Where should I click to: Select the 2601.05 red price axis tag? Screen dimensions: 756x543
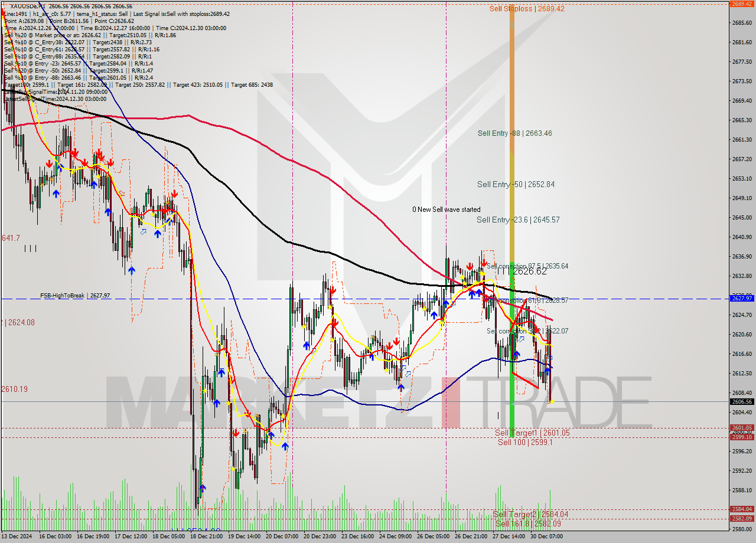pos(741,428)
